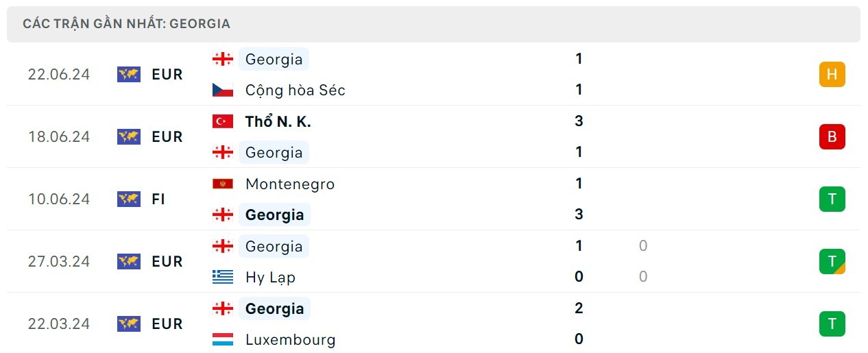The image size is (868, 353).
Task: Click green T badge for Montenegro match
Action: 832,199
